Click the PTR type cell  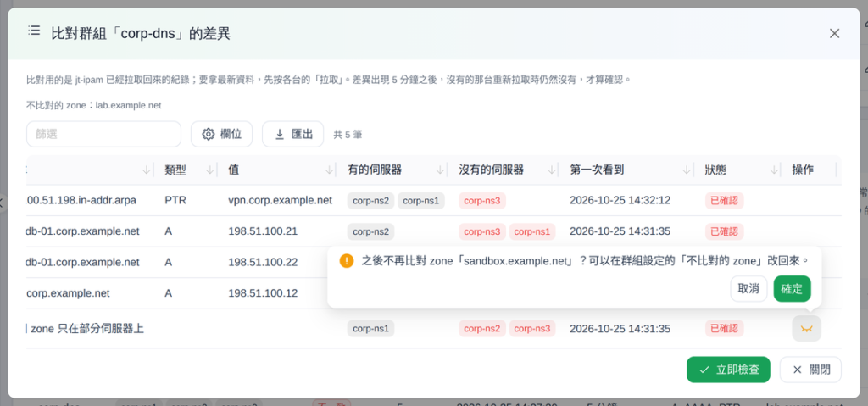pyautogui.click(x=175, y=200)
